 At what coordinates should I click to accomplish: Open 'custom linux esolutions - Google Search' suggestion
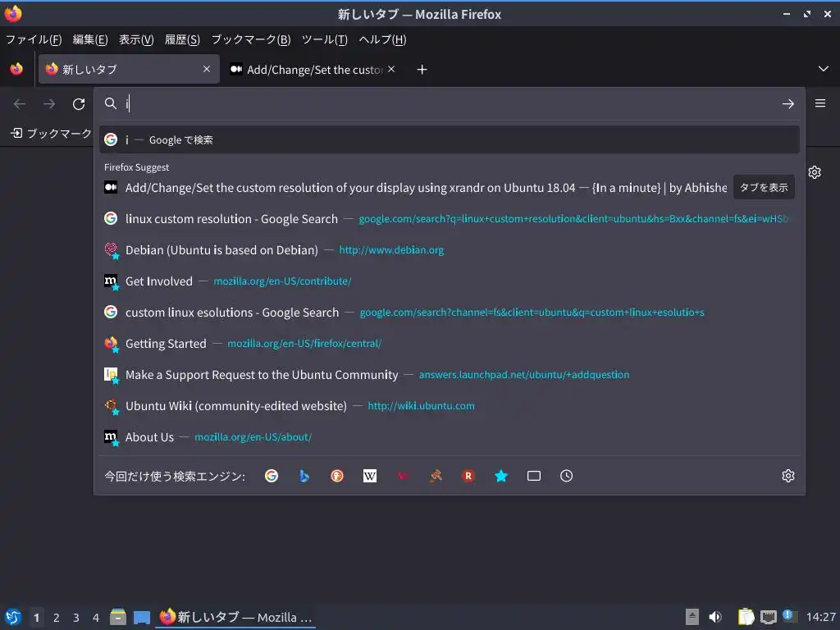(x=449, y=313)
